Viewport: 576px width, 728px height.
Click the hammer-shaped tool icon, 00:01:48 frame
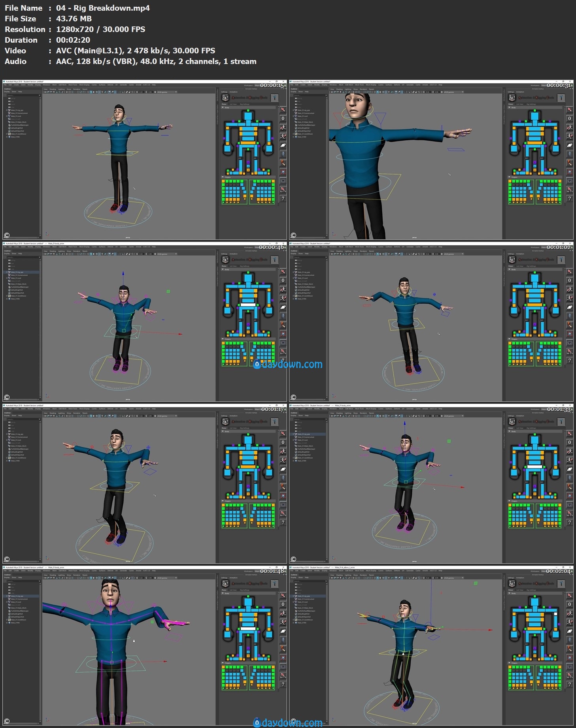(x=283, y=649)
